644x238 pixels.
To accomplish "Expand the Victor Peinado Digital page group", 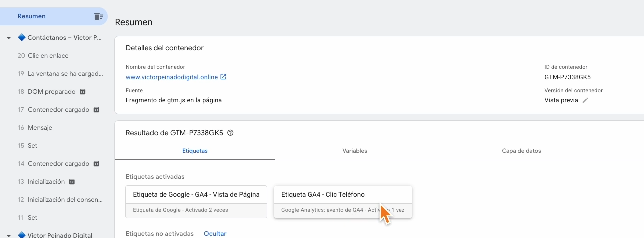I will [9, 235].
